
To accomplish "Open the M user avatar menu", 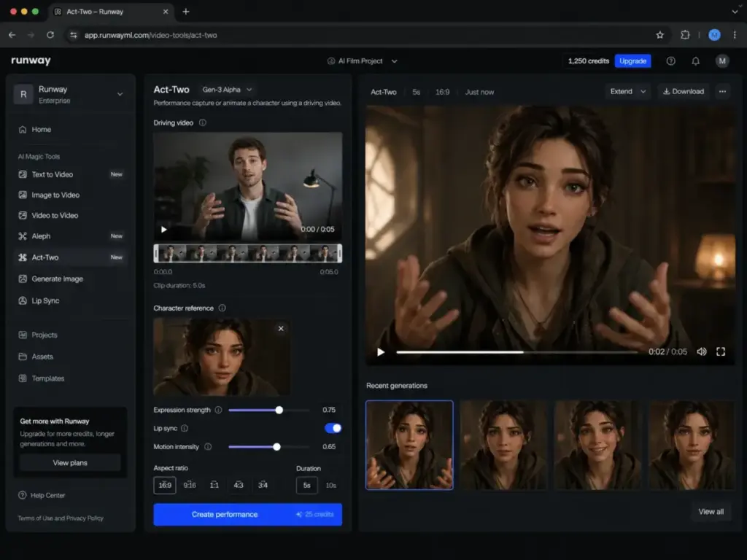I will coord(722,61).
